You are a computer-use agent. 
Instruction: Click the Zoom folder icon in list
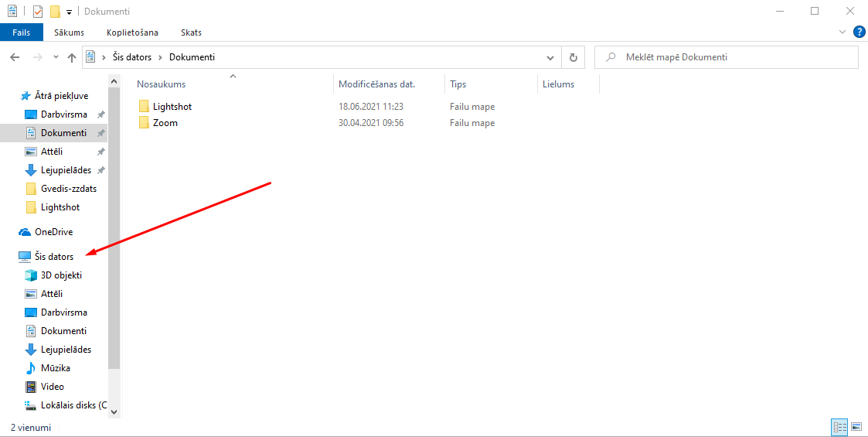click(144, 123)
